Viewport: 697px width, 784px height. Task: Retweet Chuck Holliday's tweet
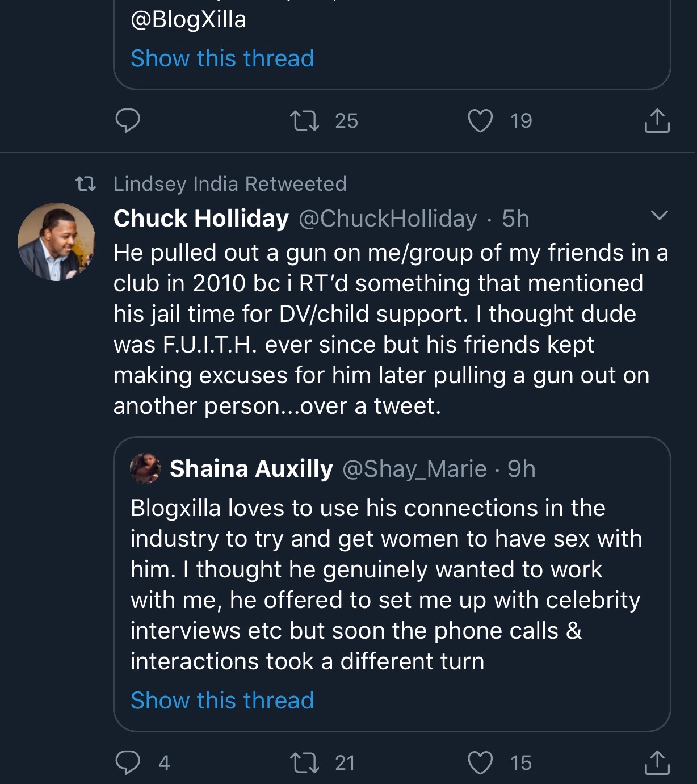[x=305, y=762]
